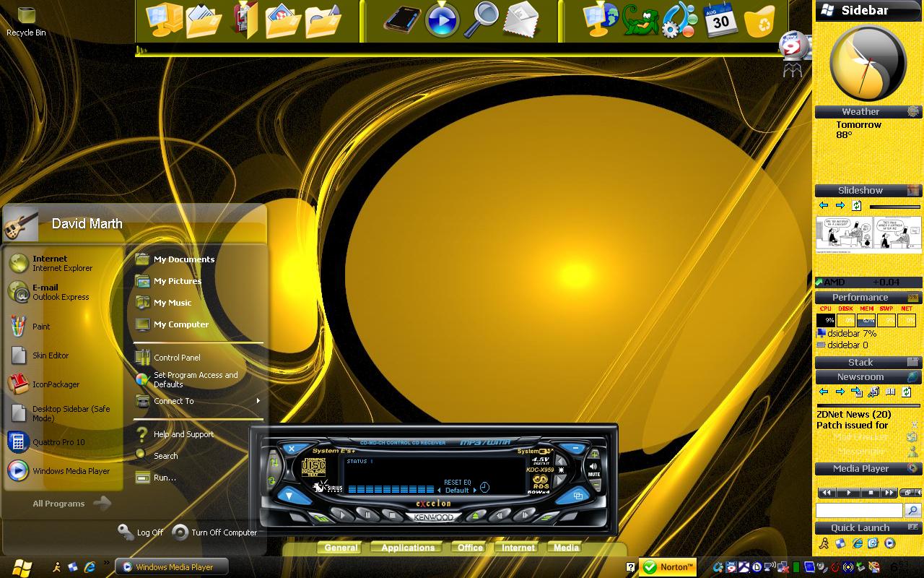Start playback on the Kenwood player
Viewport: 924px width, 578px height.
tap(342, 515)
